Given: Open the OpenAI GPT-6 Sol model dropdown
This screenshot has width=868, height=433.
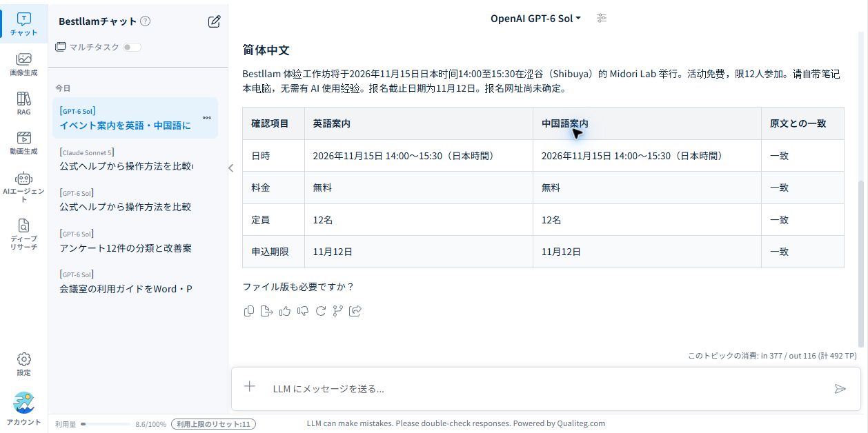Looking at the screenshot, I should 535,19.
